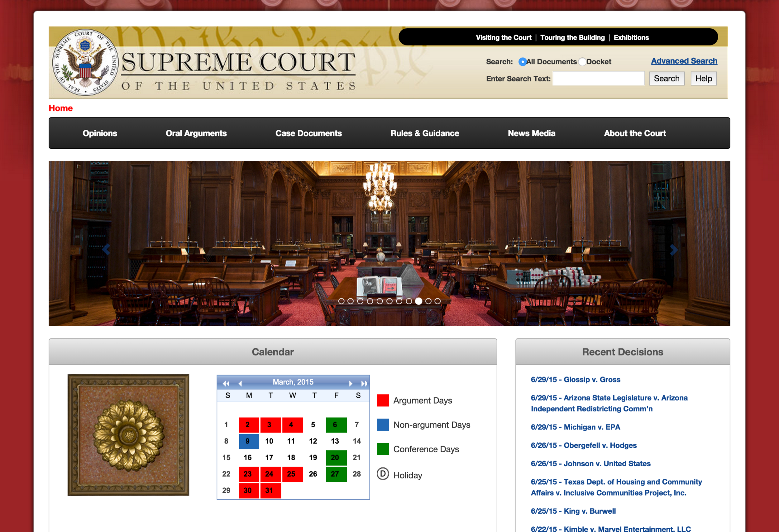779x532 pixels.
Task: Click the Enter Search Text field
Action: click(x=598, y=79)
